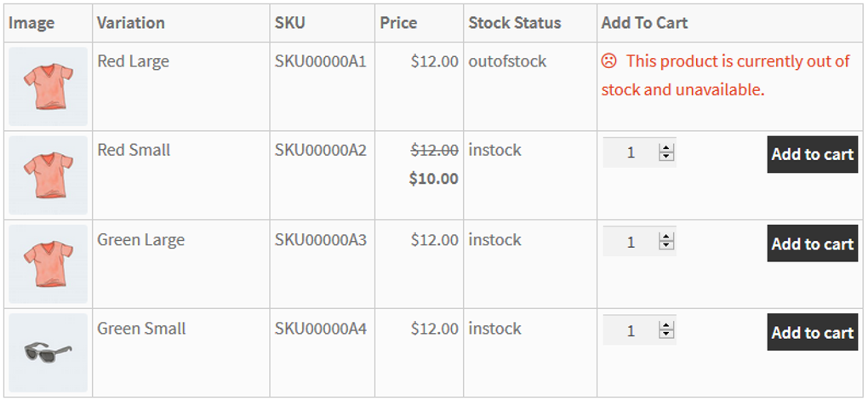Add Green Large variation to cart
The height and width of the screenshot is (401, 868).
click(x=812, y=243)
